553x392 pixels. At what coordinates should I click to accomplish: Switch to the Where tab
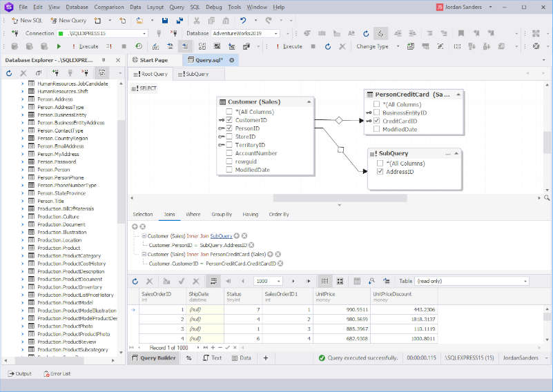click(193, 215)
